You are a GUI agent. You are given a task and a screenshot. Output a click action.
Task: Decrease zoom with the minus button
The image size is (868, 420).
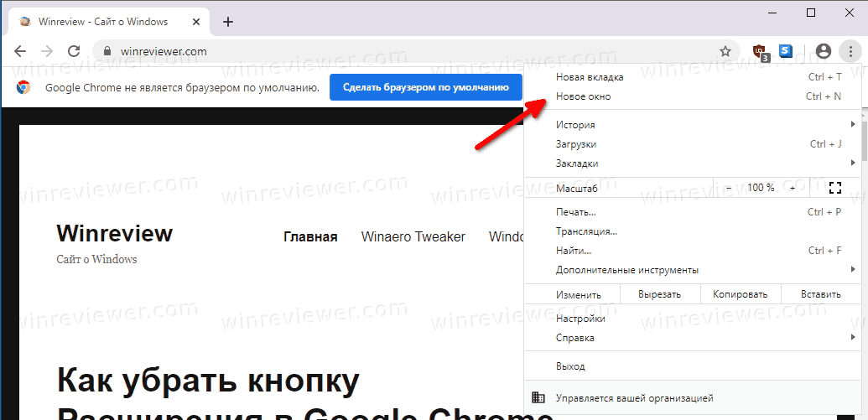pos(729,188)
